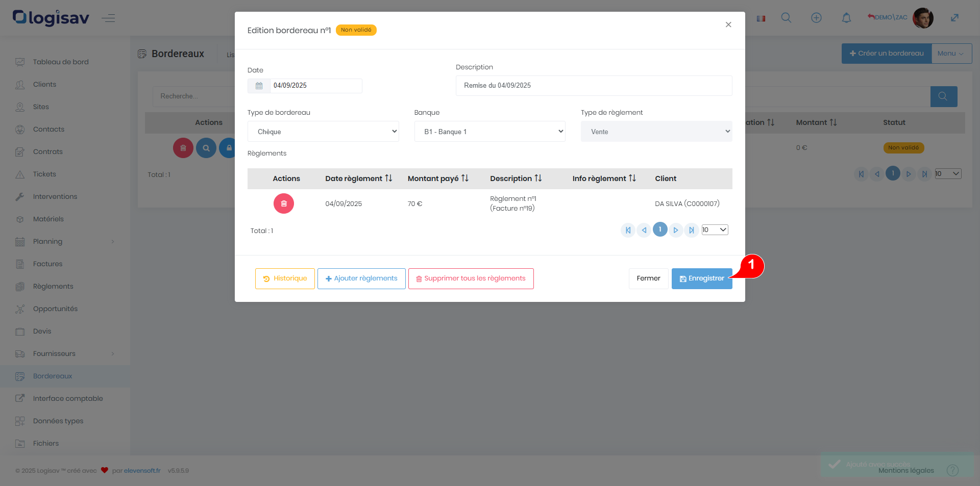Delete the payment row with red trash icon
Viewport: 980px width, 486px height.
click(x=283, y=203)
